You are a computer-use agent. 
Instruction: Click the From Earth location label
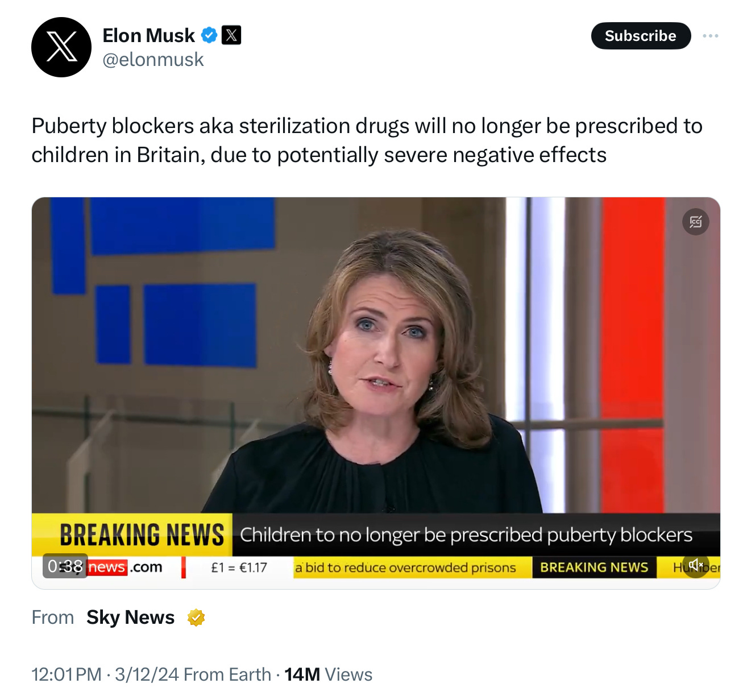[x=227, y=674]
